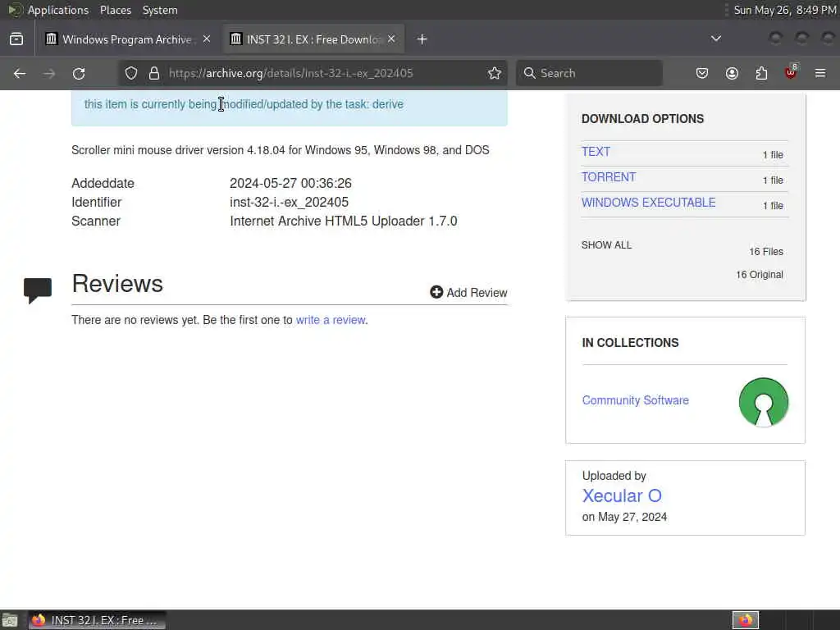The height and width of the screenshot is (630, 840).
Task: Click the Search input field
Action: (x=589, y=73)
